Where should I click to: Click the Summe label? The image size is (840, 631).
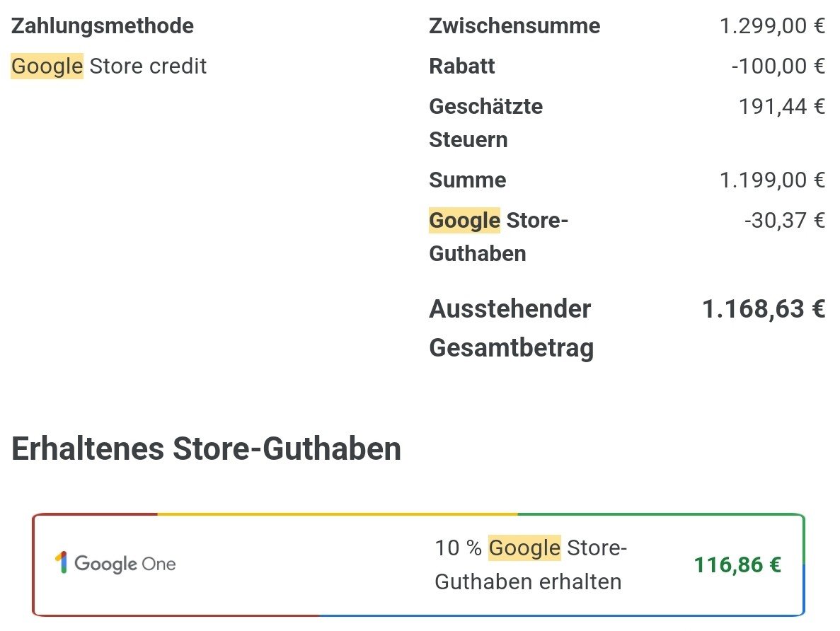[x=468, y=180]
